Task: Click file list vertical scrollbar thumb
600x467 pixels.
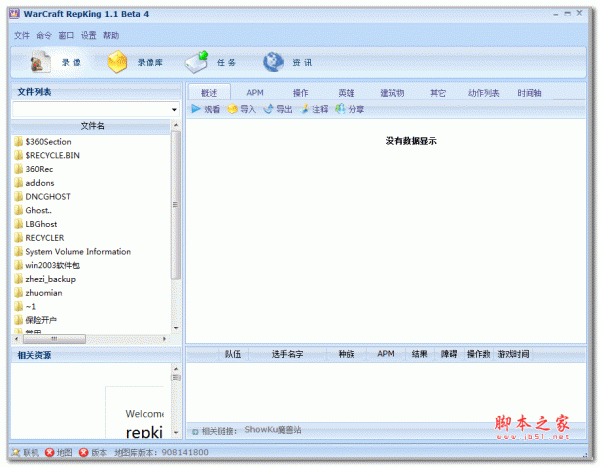Action: (x=176, y=205)
